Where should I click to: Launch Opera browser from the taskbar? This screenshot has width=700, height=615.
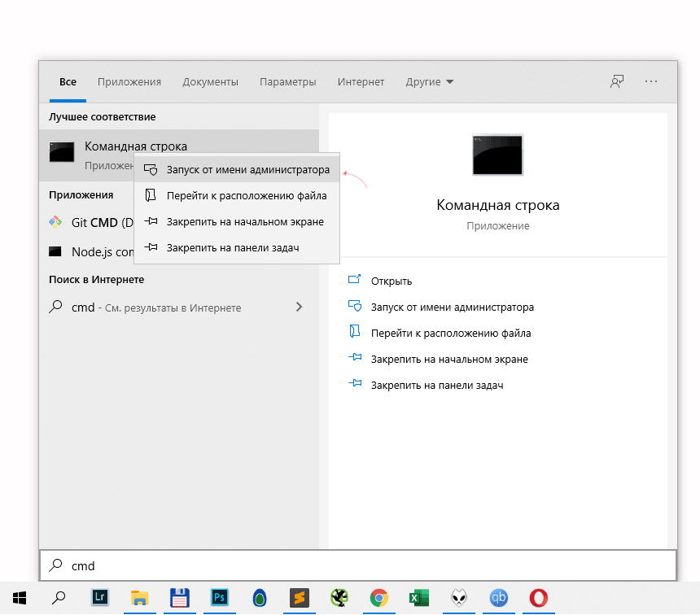(538, 598)
